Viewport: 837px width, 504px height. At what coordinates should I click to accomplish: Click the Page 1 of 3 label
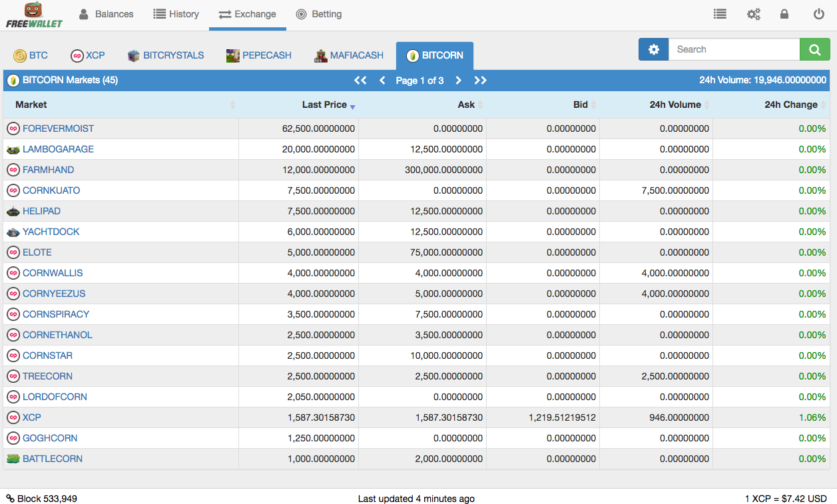coord(419,81)
